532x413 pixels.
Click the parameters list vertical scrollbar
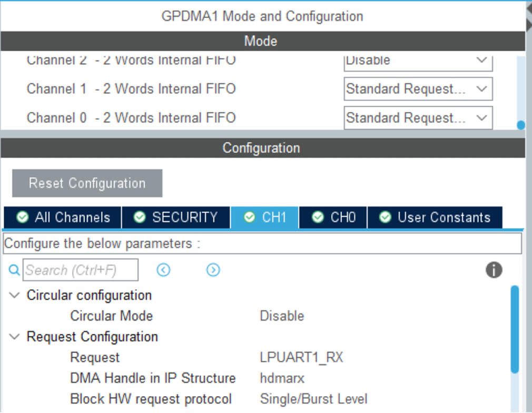click(515, 329)
